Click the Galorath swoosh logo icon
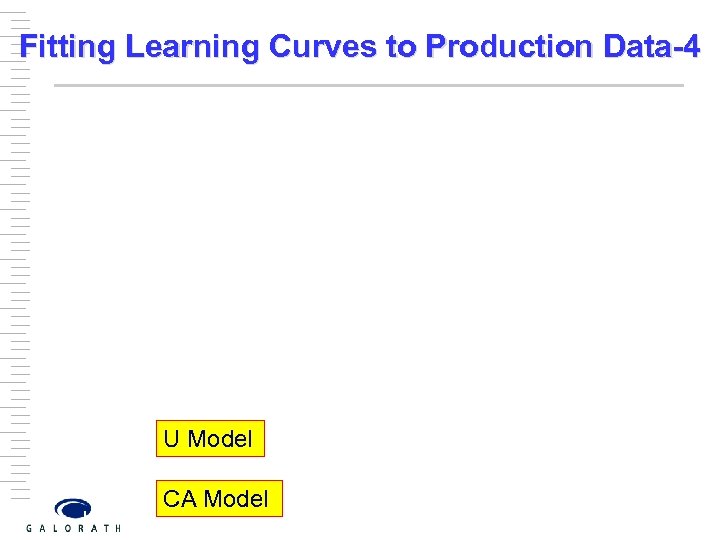This screenshot has height=540, width=720. pos(73,509)
